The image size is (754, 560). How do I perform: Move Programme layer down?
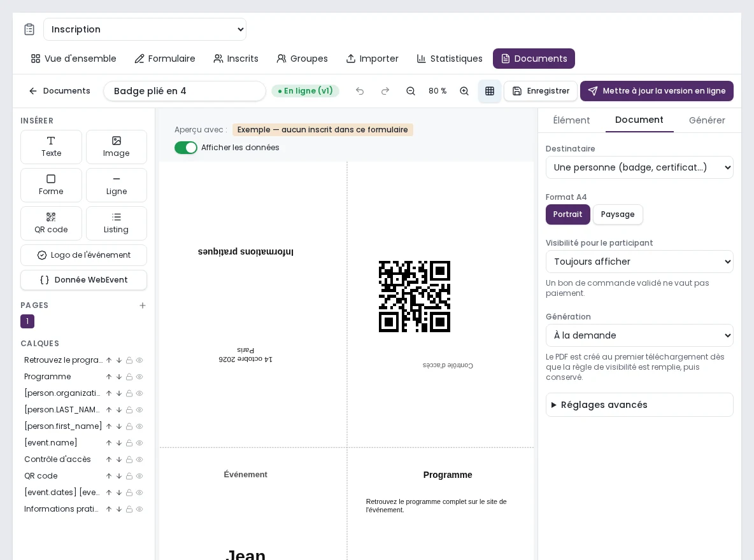point(119,377)
